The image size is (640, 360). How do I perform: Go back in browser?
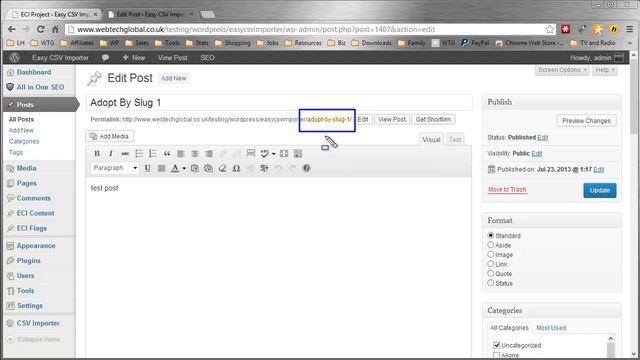point(11,29)
